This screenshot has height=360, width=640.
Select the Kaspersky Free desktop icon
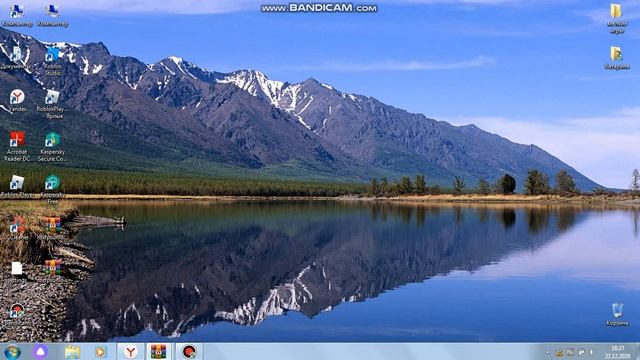pyautogui.click(x=52, y=189)
